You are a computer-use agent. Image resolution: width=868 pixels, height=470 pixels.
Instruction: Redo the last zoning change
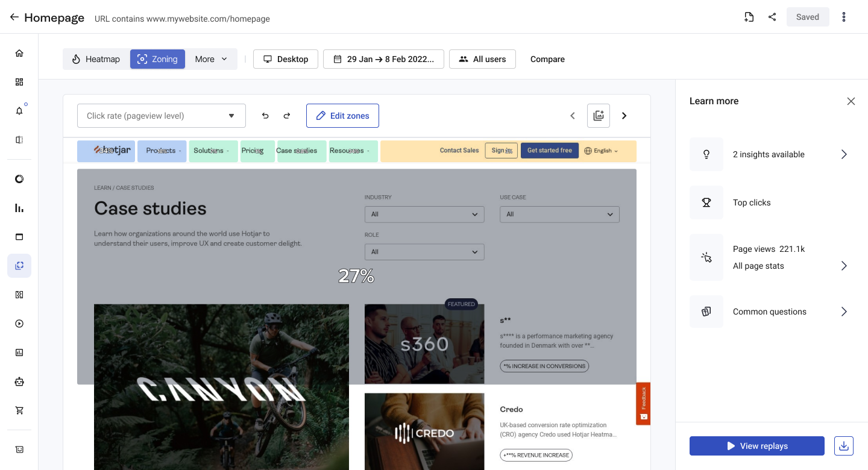click(287, 116)
